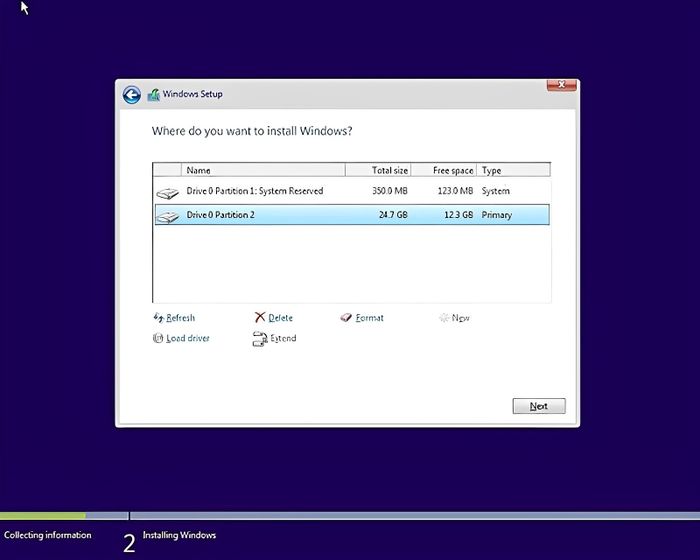Click the Extend link
This screenshot has width=700, height=560.
(283, 339)
